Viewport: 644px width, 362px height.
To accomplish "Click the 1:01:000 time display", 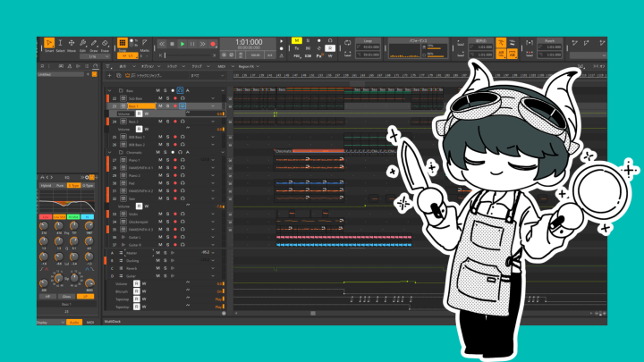I will (249, 42).
